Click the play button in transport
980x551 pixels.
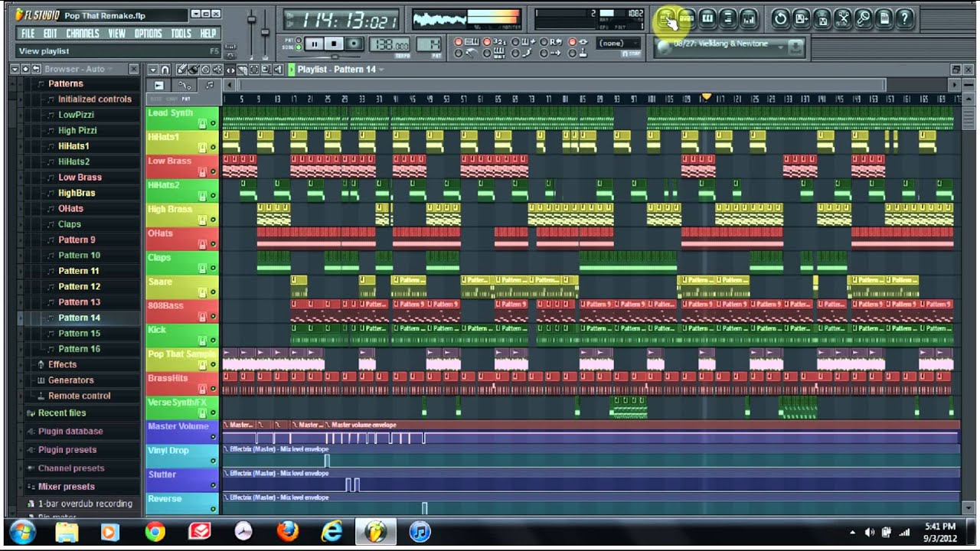coord(315,44)
